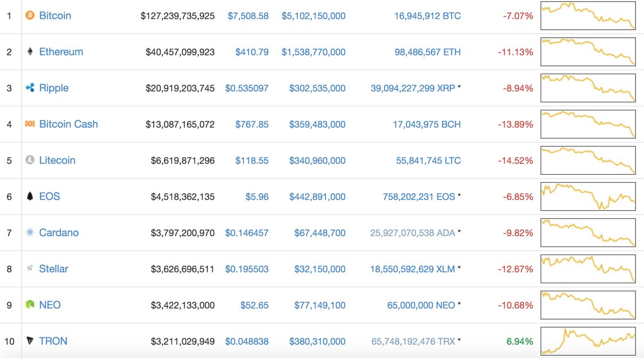Open the Ripple coin page link
The height and width of the screenshot is (358, 644).
pos(54,88)
